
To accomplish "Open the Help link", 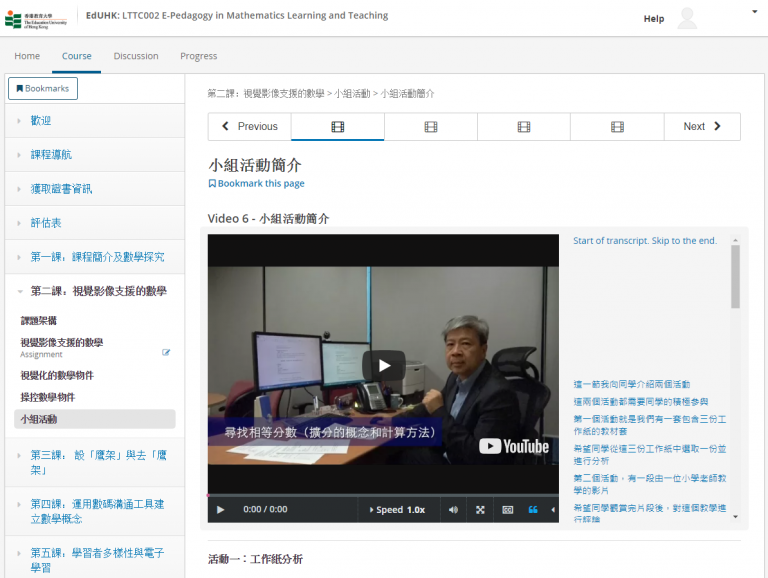I will click(x=653, y=19).
